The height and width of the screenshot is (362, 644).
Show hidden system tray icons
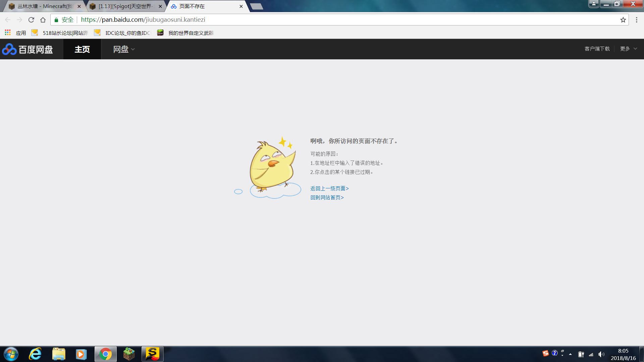click(570, 354)
